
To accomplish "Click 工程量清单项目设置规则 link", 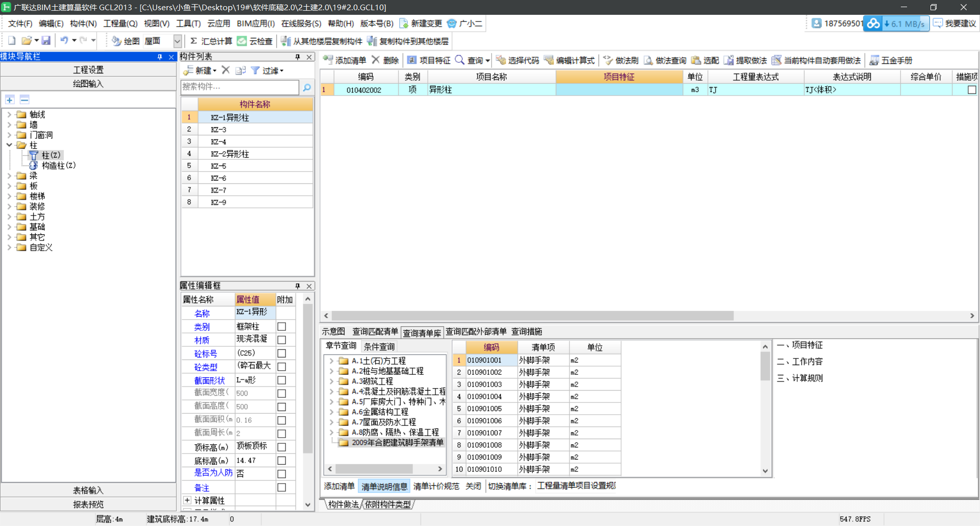I will point(576,486).
